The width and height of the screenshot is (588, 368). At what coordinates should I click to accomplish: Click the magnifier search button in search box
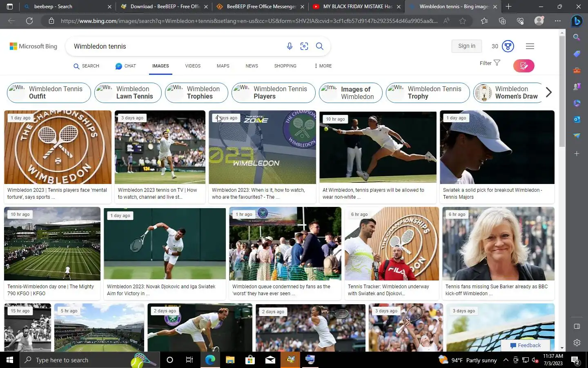pyautogui.click(x=320, y=46)
